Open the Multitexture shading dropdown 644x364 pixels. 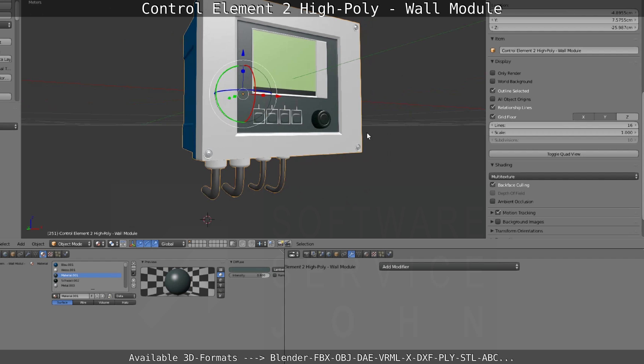563,177
